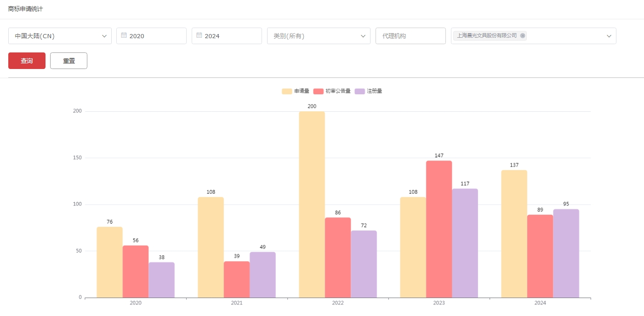This screenshot has height=316, width=644.
Task: Expand the 类别(所有) category dropdown
Action: tap(319, 36)
